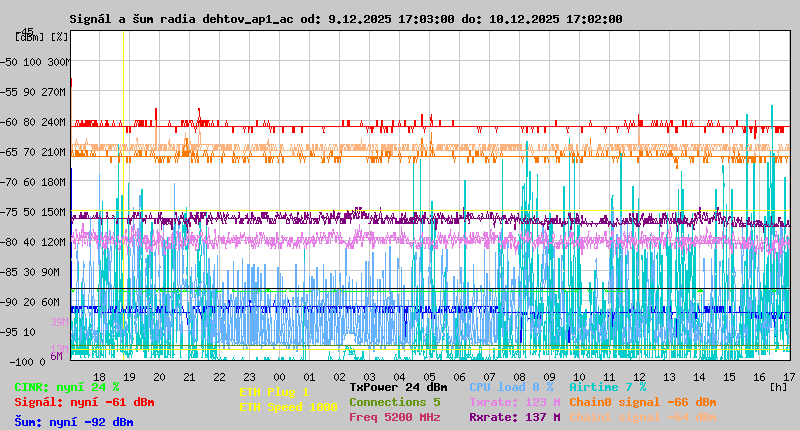Image resolution: width=800 pixels, height=430 pixels.
Task: Click the orange Chain0 signal legend entry
Action: tap(642, 402)
